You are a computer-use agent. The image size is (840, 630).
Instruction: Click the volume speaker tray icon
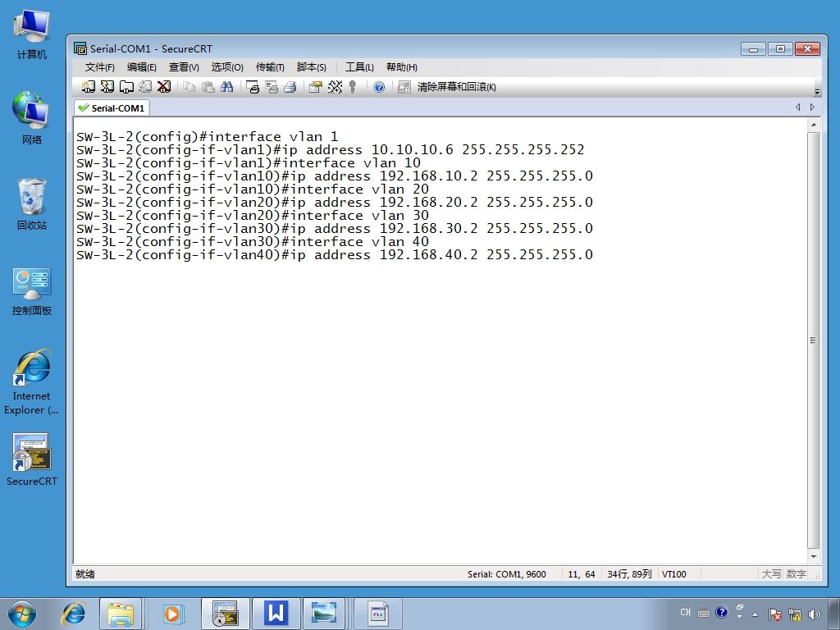815,614
